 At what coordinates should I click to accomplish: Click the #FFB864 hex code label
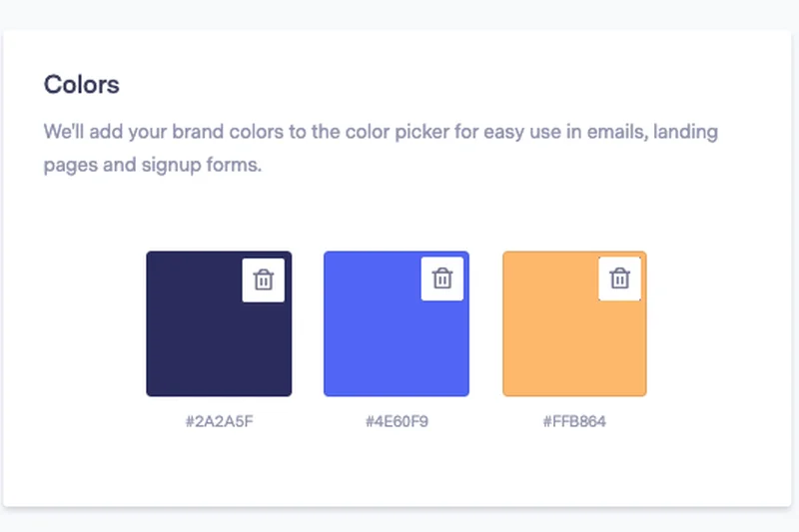pos(574,421)
